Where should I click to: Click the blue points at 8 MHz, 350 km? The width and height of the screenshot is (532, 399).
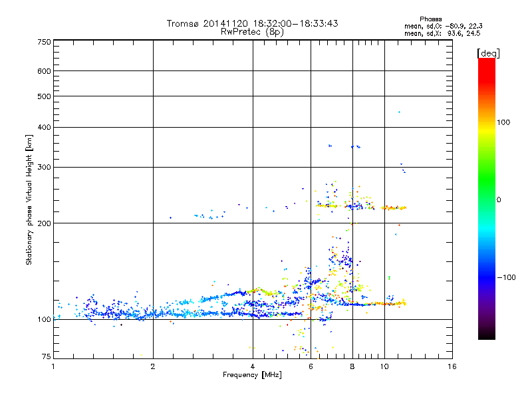coord(356,147)
